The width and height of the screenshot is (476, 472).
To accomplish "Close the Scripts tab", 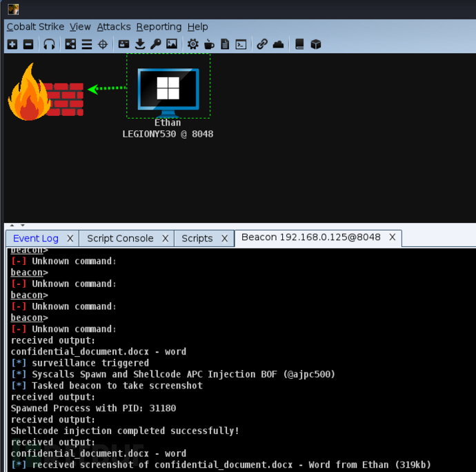I will [x=224, y=238].
